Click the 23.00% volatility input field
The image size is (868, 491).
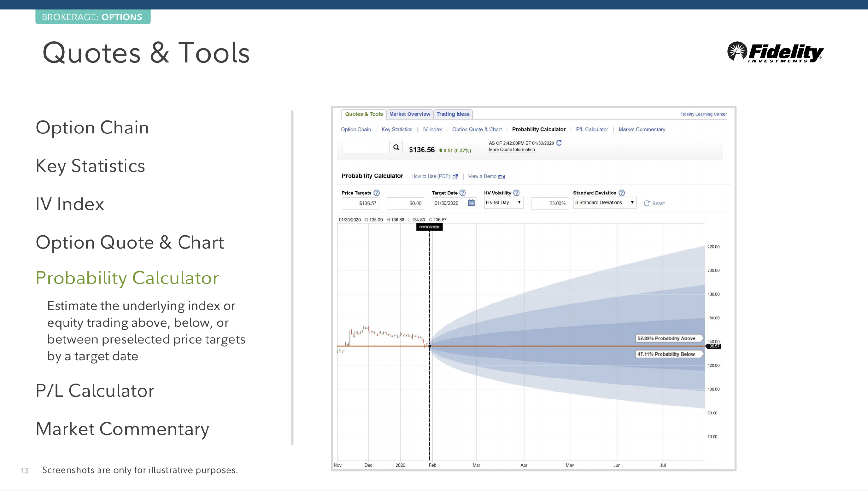(x=549, y=203)
